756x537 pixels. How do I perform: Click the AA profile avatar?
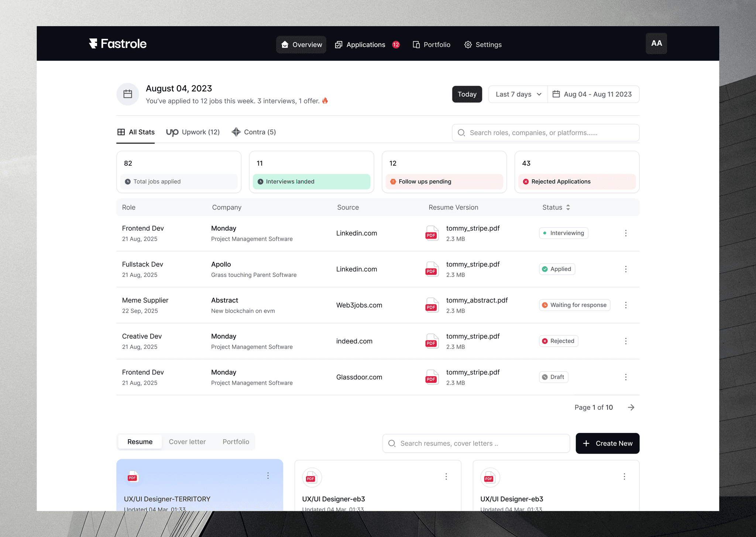(656, 44)
